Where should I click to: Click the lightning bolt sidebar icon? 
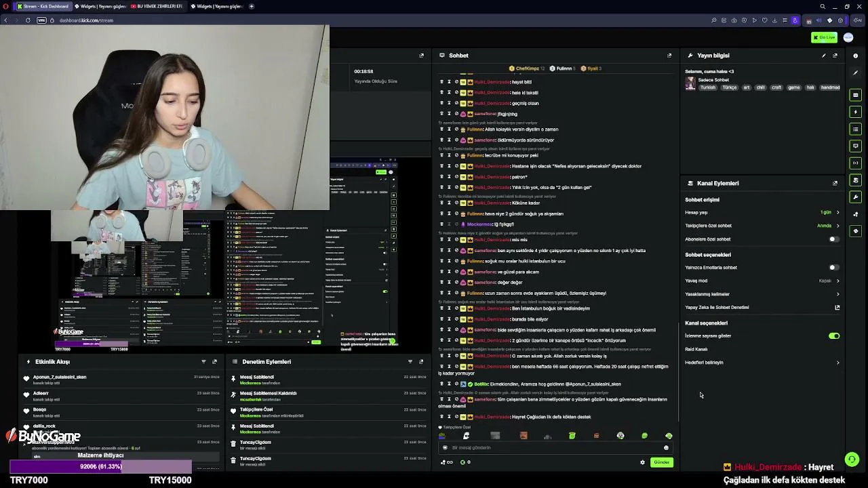[856, 112]
